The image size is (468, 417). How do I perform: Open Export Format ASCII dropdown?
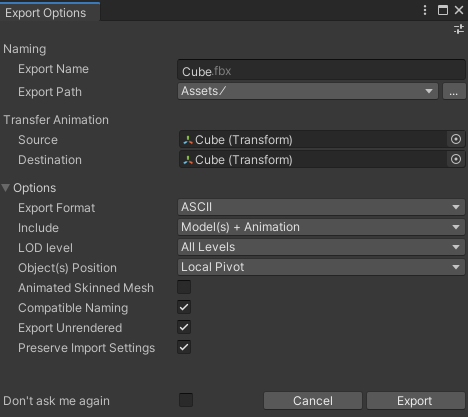point(321,207)
